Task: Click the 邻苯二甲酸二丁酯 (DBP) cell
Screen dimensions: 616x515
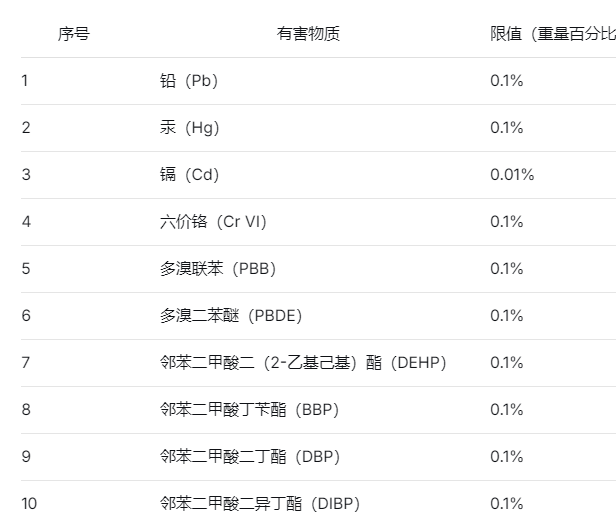Action: point(250,457)
